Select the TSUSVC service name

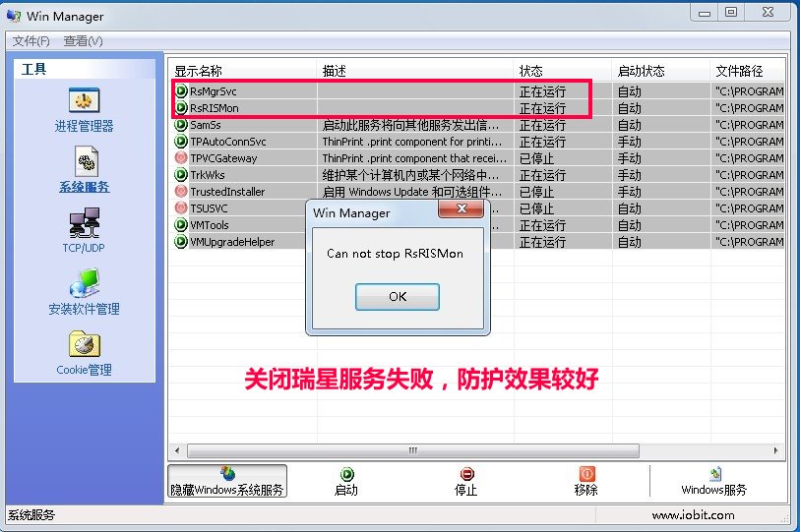210,208
